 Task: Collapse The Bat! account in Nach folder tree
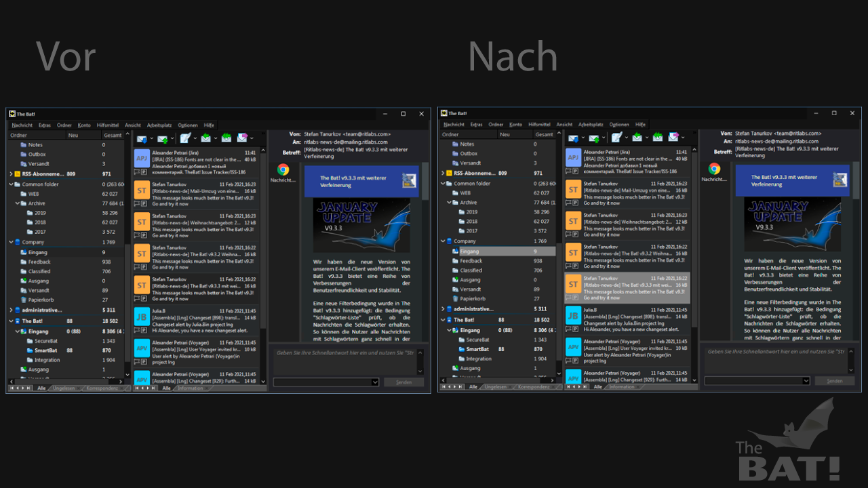click(x=443, y=320)
